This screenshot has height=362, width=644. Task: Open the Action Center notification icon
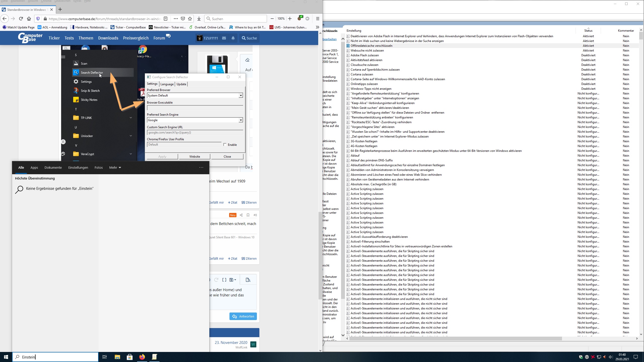[x=636, y=357]
